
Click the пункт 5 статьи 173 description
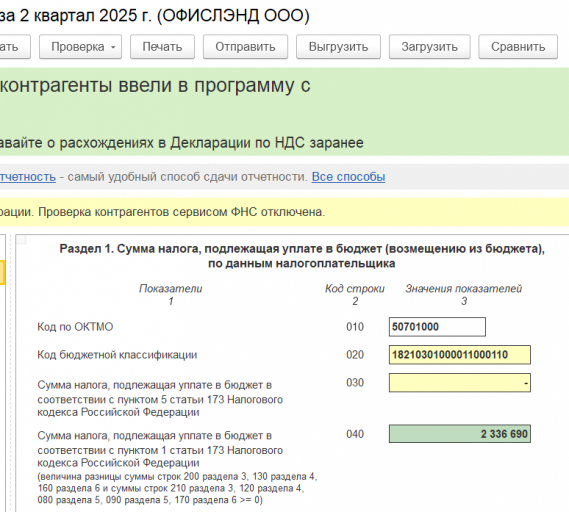[x=160, y=398]
